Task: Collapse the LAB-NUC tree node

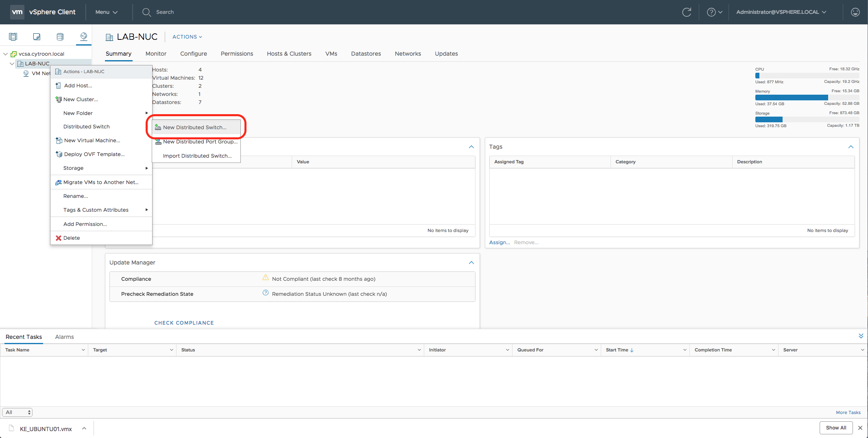Action: (12, 64)
